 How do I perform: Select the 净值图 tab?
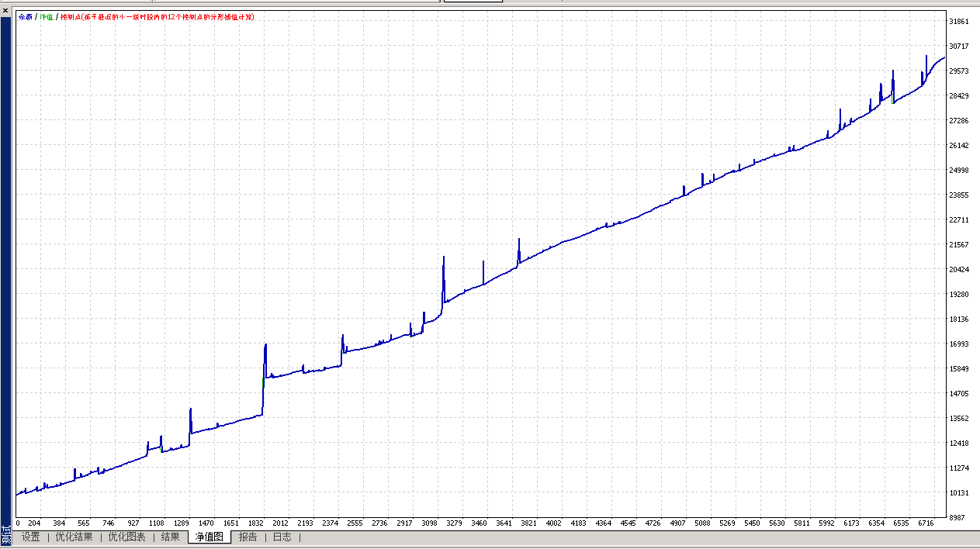click(x=209, y=537)
